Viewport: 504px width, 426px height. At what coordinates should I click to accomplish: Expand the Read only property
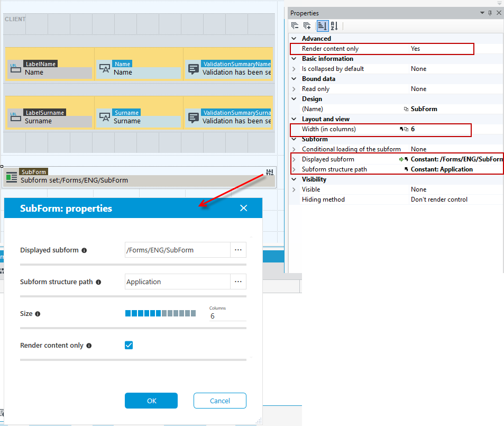click(x=294, y=89)
